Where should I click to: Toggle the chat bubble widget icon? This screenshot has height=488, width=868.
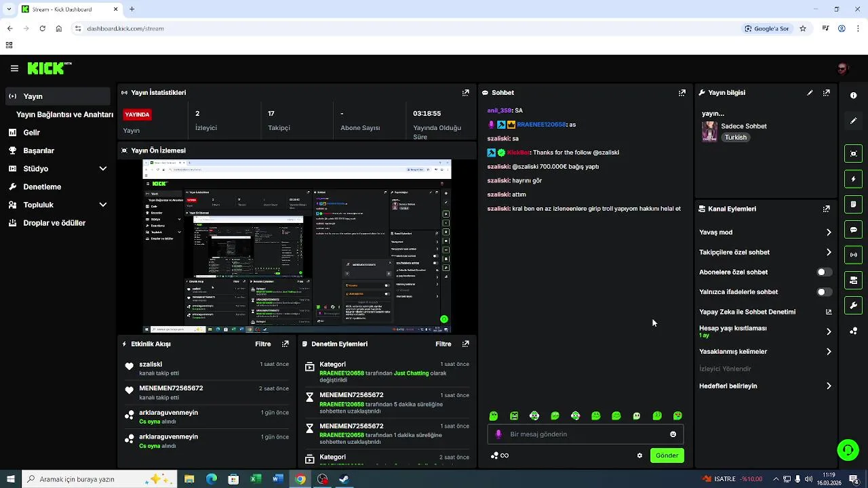coord(853,230)
